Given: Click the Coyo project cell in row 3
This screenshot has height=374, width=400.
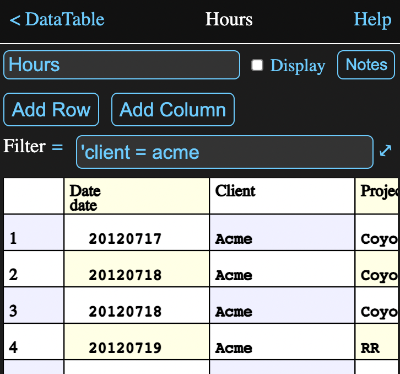Looking at the screenshot, I should (377, 305).
